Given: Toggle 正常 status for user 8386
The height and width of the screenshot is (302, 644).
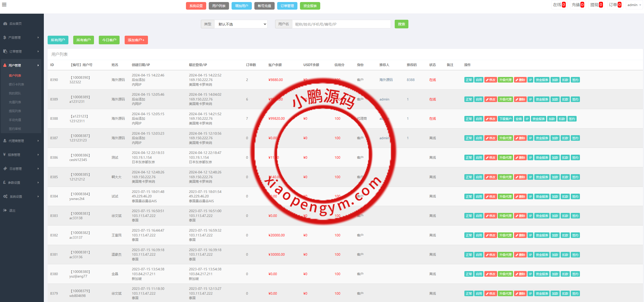Looking at the screenshot, I should pyautogui.click(x=469, y=158).
